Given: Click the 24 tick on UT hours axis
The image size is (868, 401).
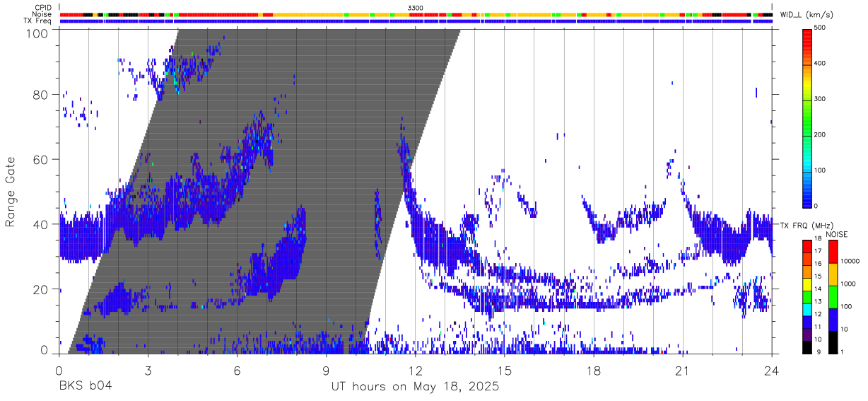Looking at the screenshot, I should 771,370.
